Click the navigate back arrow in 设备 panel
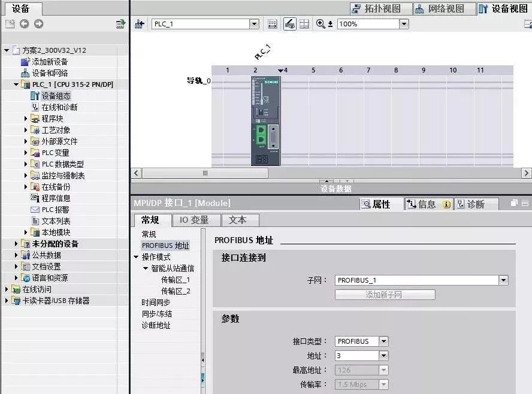This screenshot has height=394, width=532. [24, 24]
